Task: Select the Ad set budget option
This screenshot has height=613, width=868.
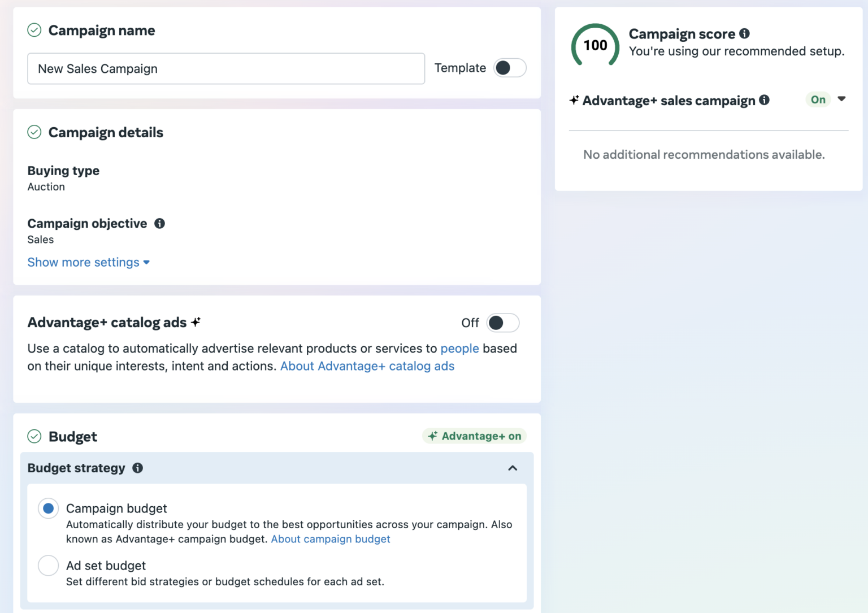Action: tap(48, 566)
